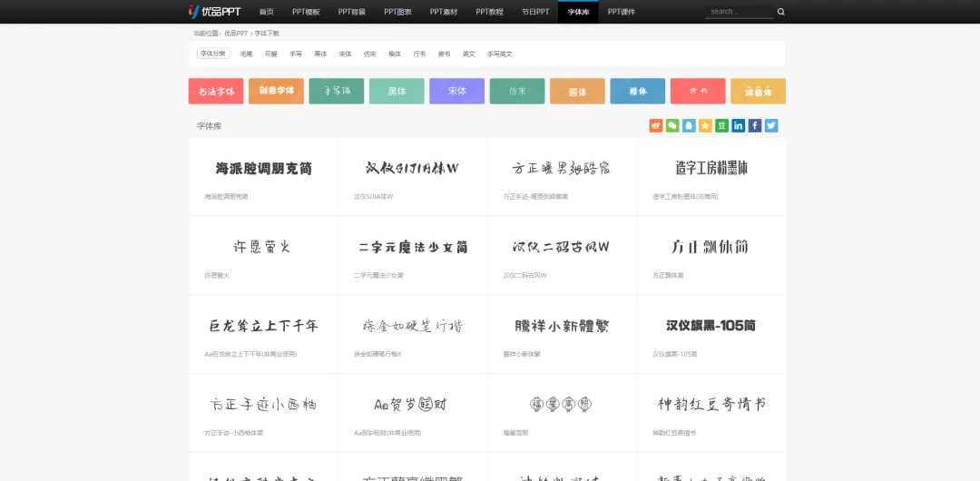This screenshot has width=980, height=481.
Task: Open PPT课件 in the top navigation
Action: click(x=622, y=12)
